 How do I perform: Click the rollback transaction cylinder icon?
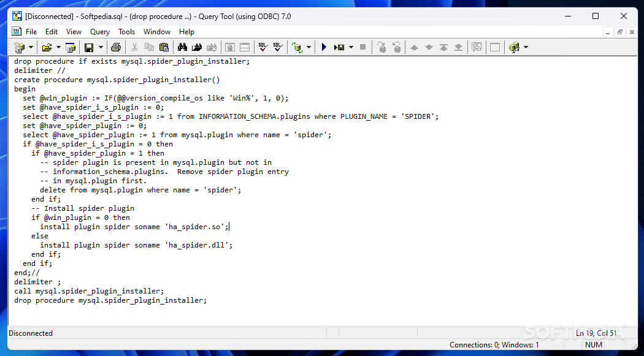tap(397, 47)
